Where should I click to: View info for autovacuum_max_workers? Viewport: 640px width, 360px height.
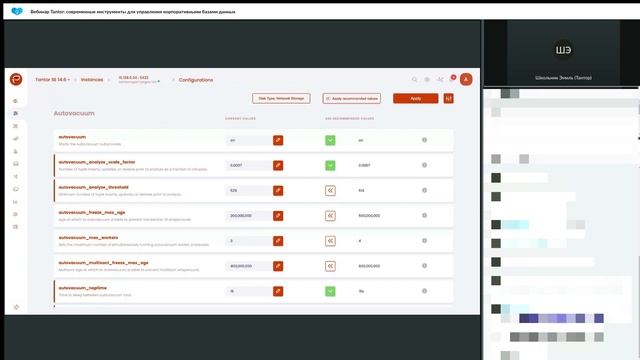[424, 241]
